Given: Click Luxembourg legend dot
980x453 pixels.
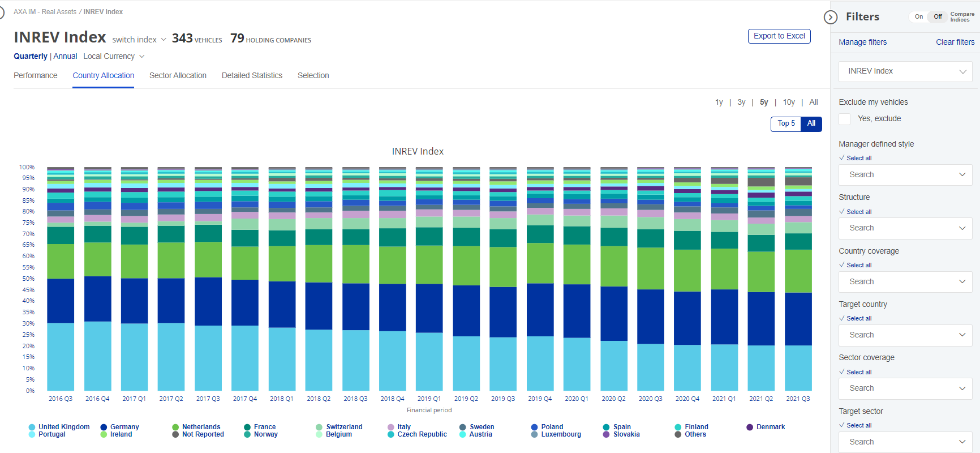Looking at the screenshot, I should (535, 435).
